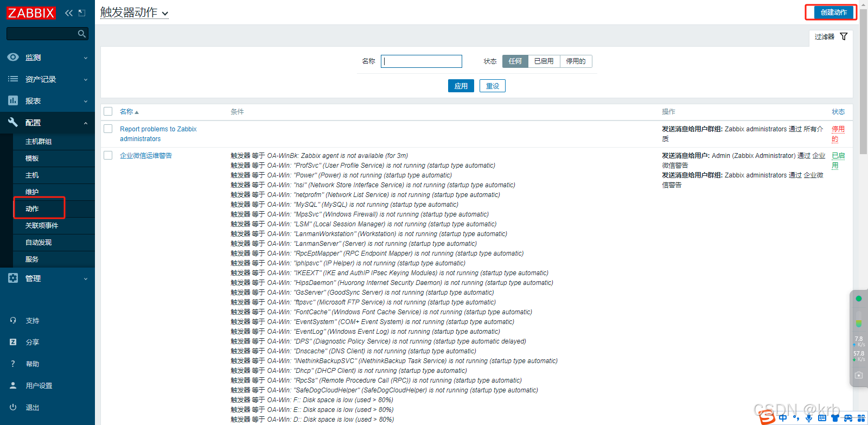Click the list icon beside 资产记录
868x425 pixels.
[x=13, y=79]
